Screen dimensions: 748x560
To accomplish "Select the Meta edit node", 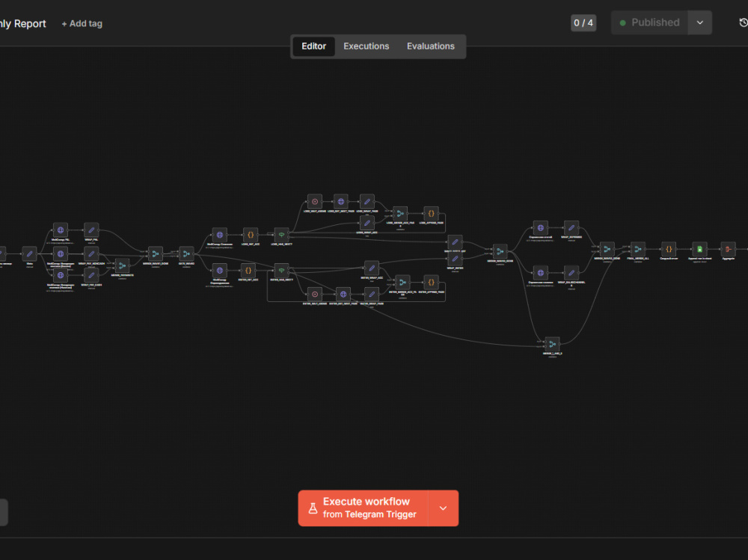I will tap(30, 253).
